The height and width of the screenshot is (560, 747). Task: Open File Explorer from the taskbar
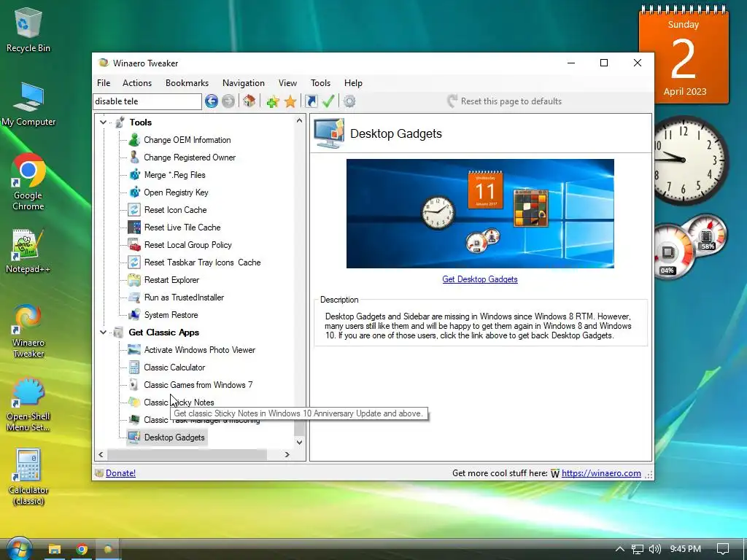click(x=54, y=549)
